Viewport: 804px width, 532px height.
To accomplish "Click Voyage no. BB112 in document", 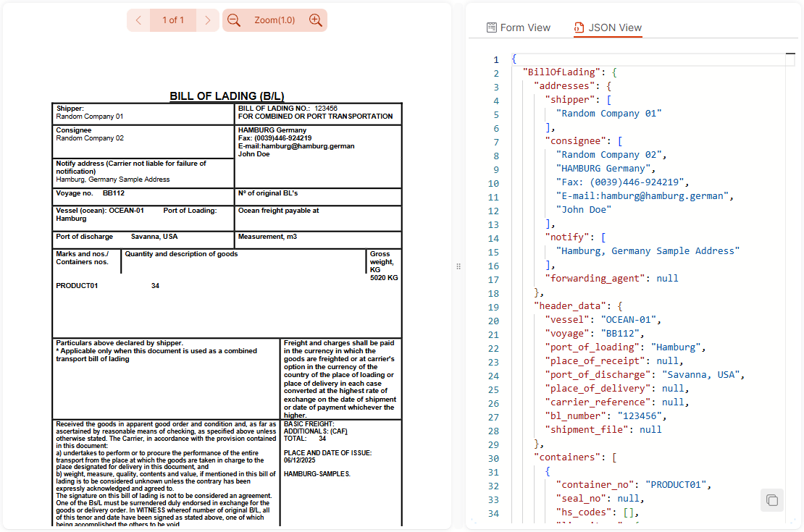I will pyautogui.click(x=91, y=193).
